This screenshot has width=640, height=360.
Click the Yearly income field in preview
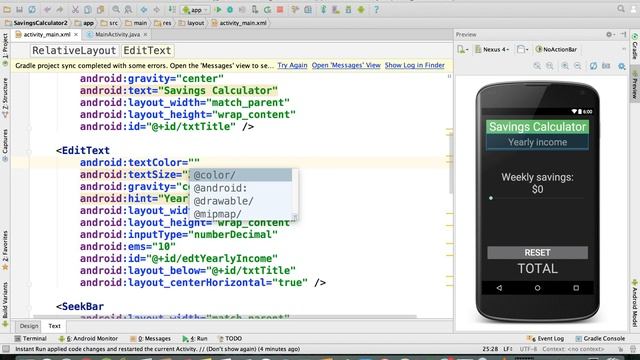(x=538, y=142)
